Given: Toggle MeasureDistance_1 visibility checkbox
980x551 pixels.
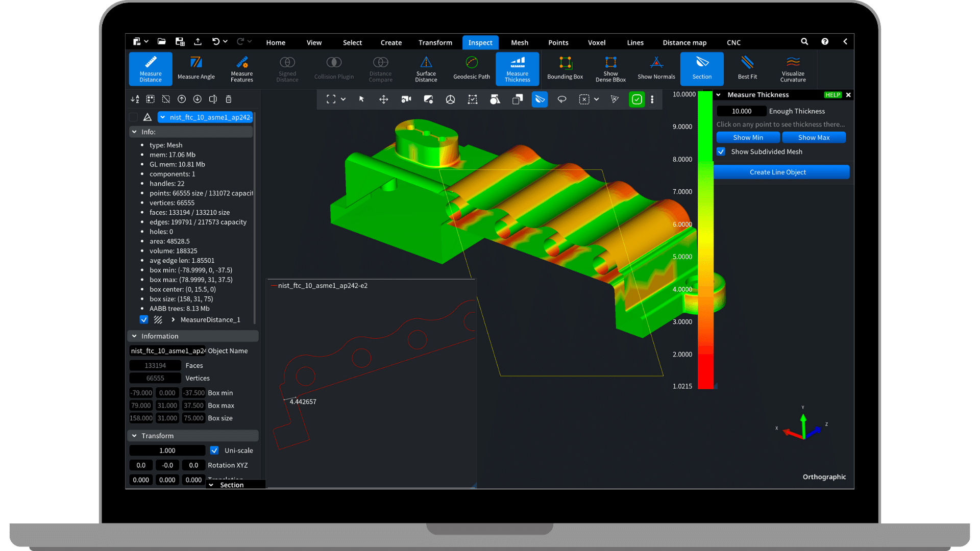Looking at the screenshot, I should point(144,320).
